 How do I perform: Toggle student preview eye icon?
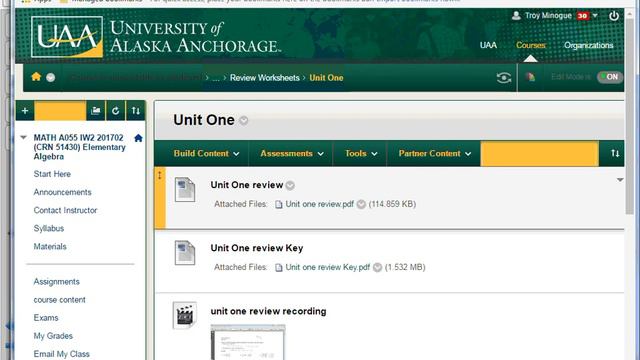pyautogui.click(x=504, y=78)
